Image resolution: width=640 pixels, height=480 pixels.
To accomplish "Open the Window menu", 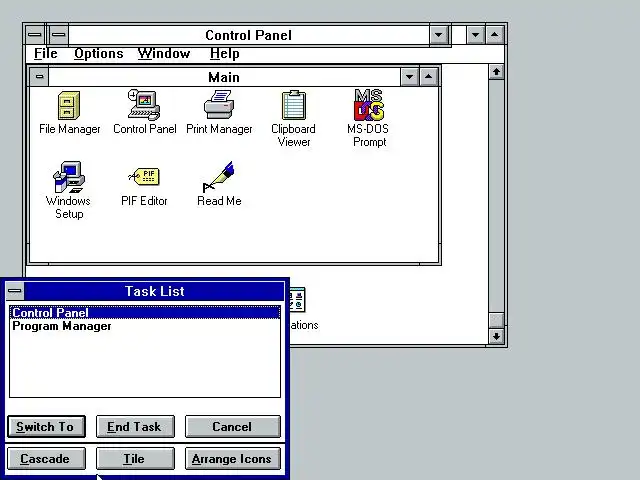I will click(x=164, y=53).
